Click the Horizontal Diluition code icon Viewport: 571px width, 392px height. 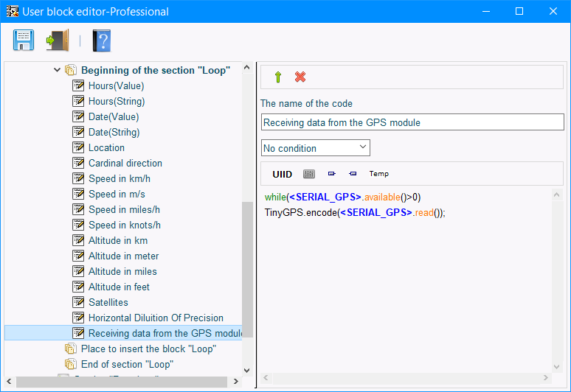pos(78,318)
